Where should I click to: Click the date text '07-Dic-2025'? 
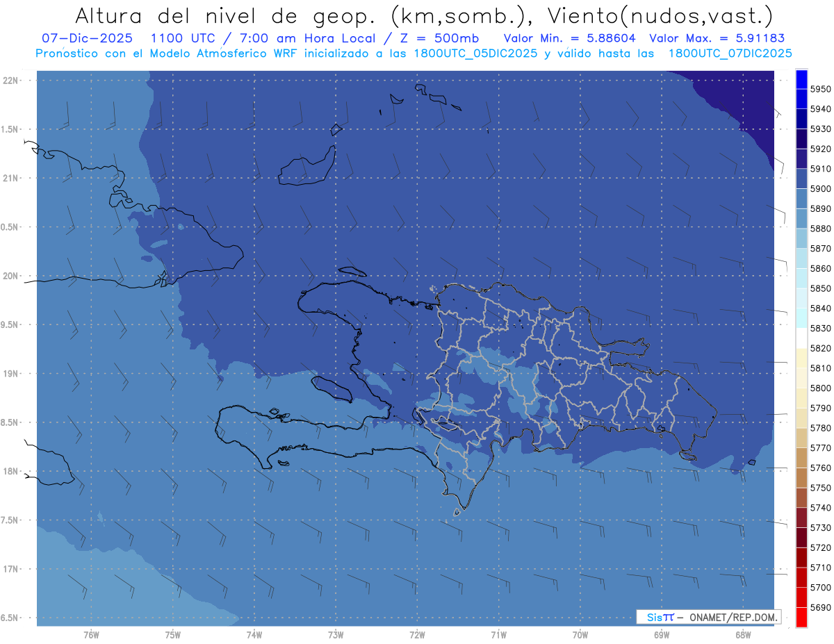pos(89,39)
